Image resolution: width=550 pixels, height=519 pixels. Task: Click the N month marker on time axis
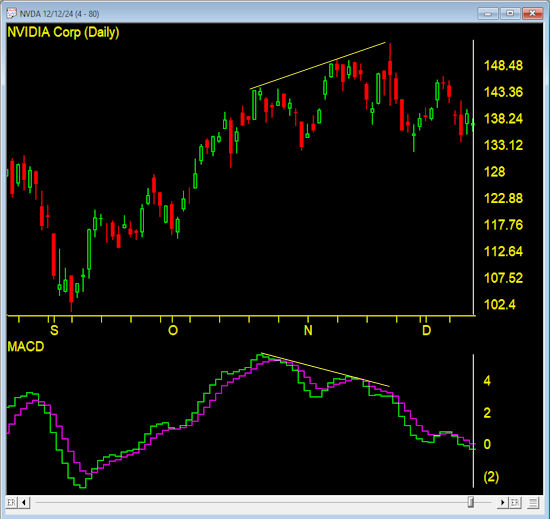click(308, 330)
